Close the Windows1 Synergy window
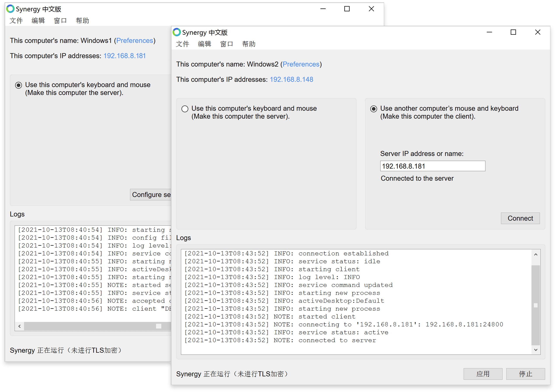Screen dimensions: 555x392 tap(371, 9)
